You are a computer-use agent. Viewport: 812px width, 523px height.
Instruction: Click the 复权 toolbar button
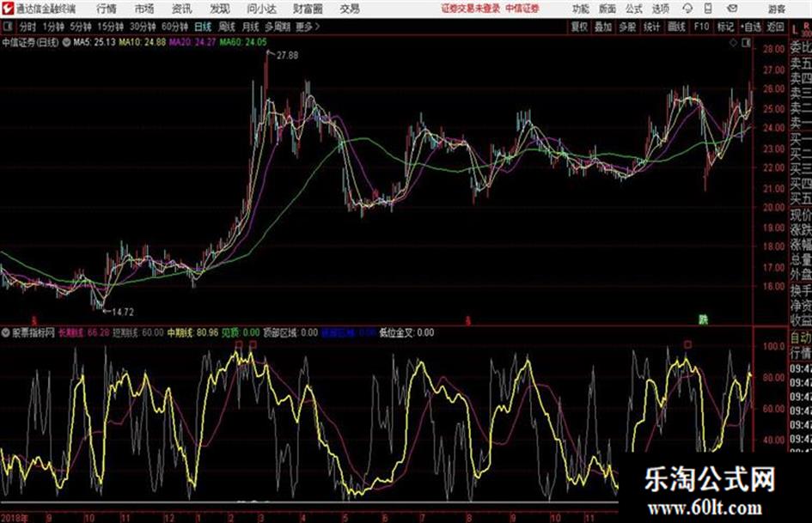(x=578, y=27)
